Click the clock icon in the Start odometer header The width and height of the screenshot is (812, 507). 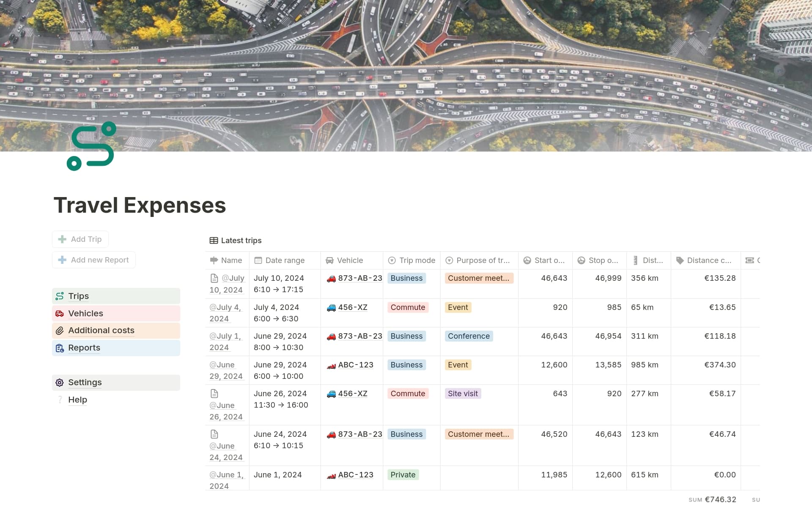click(x=527, y=260)
